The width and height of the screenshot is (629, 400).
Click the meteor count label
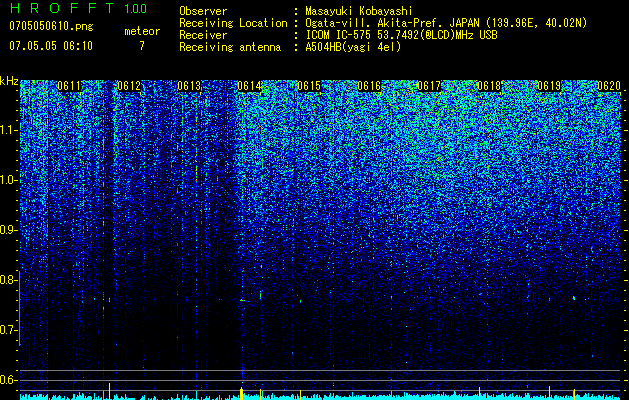(142, 31)
